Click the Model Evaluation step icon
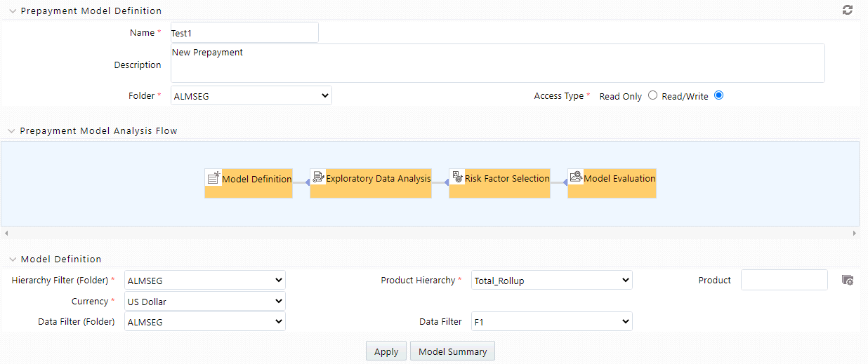This screenshot has height=364, width=868. [576, 177]
